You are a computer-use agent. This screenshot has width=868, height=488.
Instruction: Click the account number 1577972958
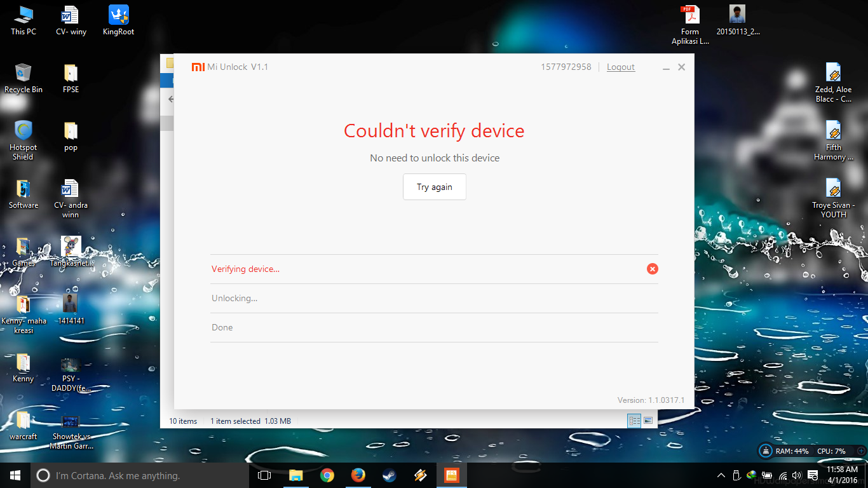tap(566, 67)
